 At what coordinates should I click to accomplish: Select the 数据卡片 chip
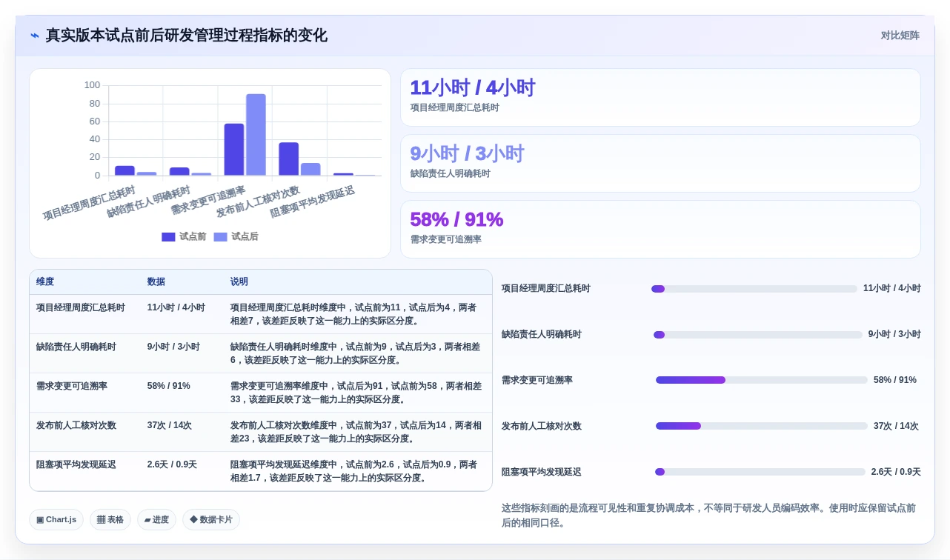[x=211, y=520]
